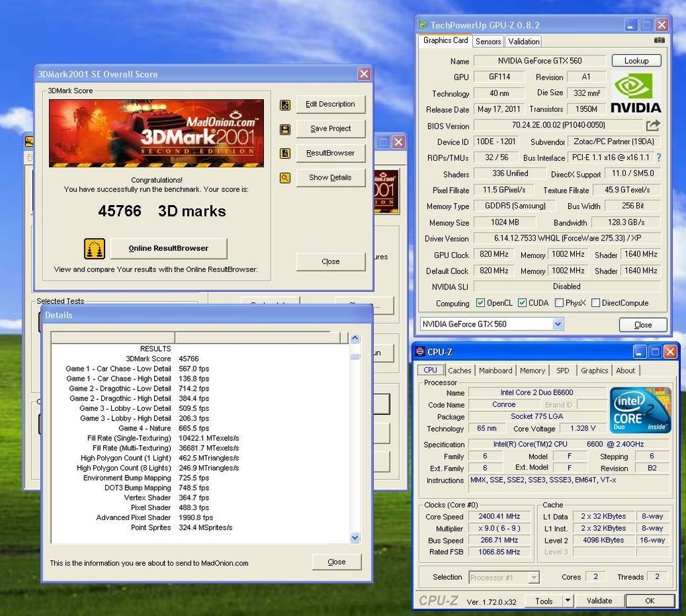Click the Details first column header

pos(113,337)
